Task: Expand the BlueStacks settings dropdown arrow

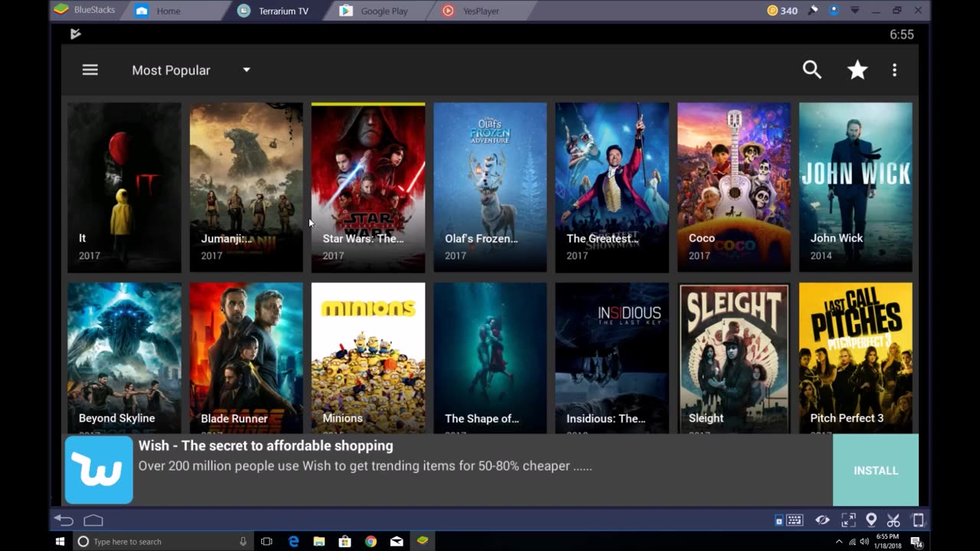Action: point(855,11)
